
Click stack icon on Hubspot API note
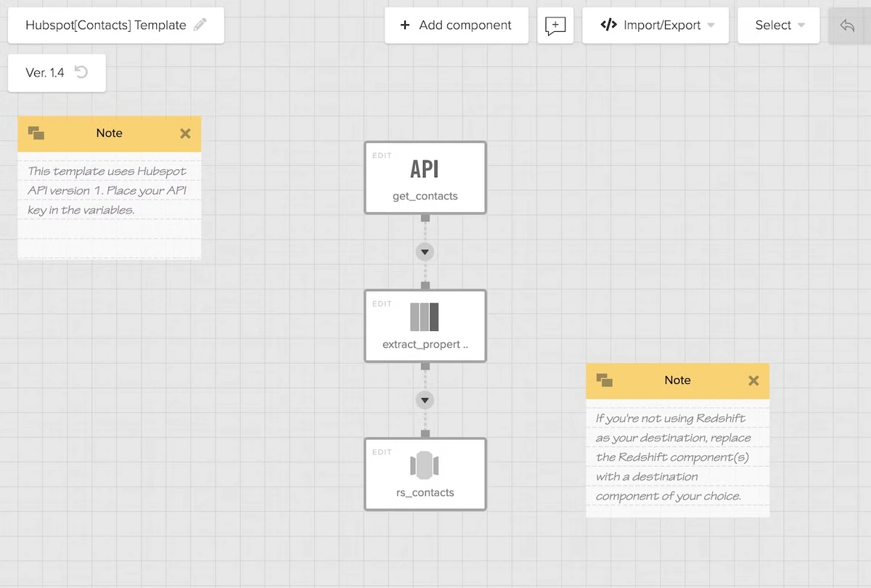[x=36, y=133]
